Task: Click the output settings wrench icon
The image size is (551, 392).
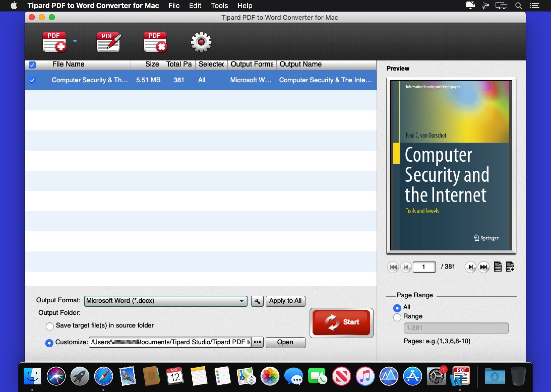Action: [x=257, y=301]
